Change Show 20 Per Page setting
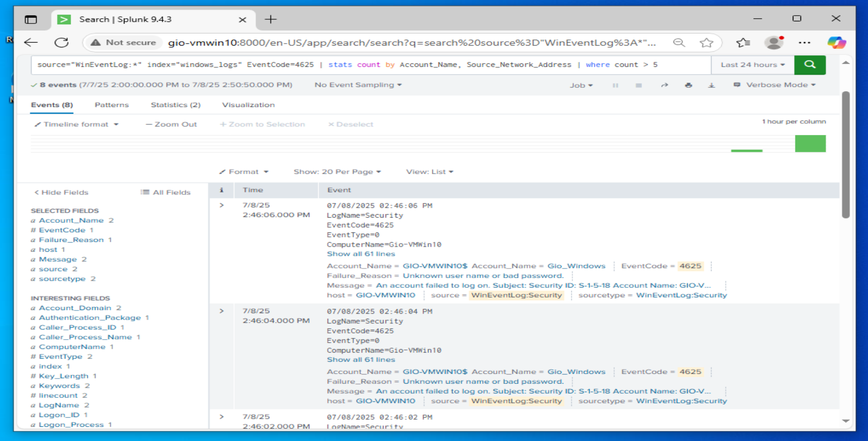The width and height of the screenshot is (868, 441). coord(337,172)
